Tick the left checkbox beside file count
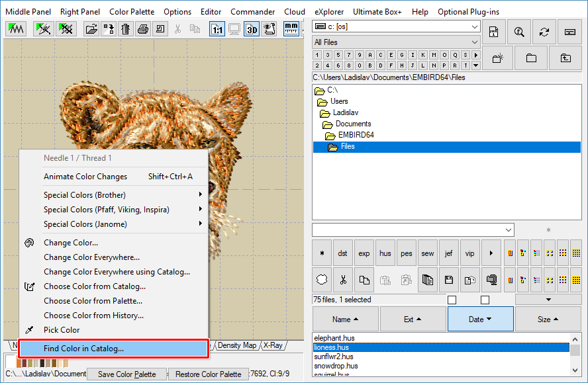The width and height of the screenshot is (588, 383). pos(452,300)
